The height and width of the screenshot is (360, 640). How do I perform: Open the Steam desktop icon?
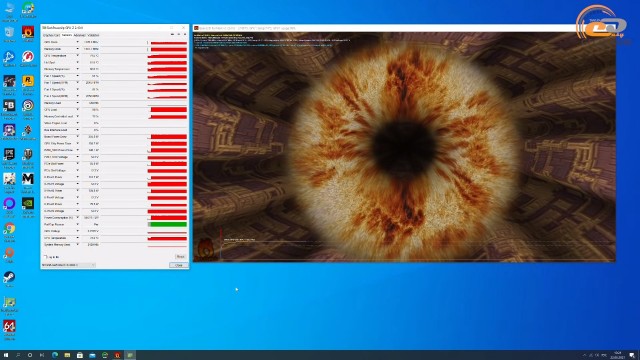(9, 280)
